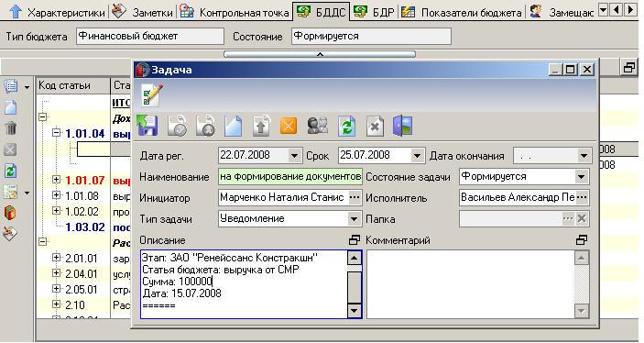The width and height of the screenshot is (644, 343).
Task: Open the Тип задачи dropdown
Action: pyautogui.click(x=354, y=219)
